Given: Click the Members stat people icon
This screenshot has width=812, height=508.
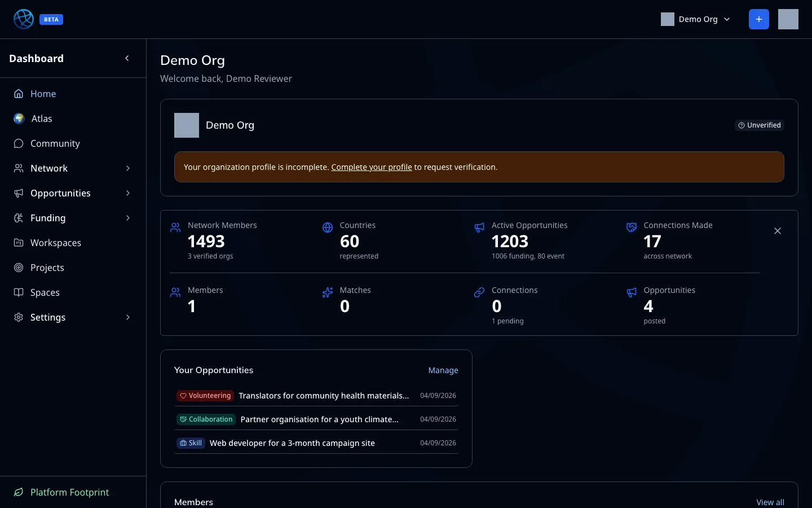Looking at the screenshot, I should point(175,292).
